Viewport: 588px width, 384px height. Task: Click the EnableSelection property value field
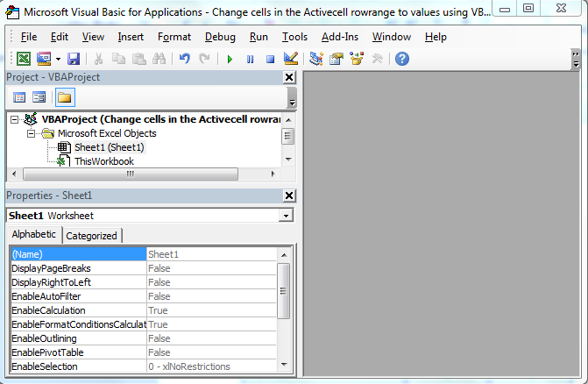coord(211,366)
